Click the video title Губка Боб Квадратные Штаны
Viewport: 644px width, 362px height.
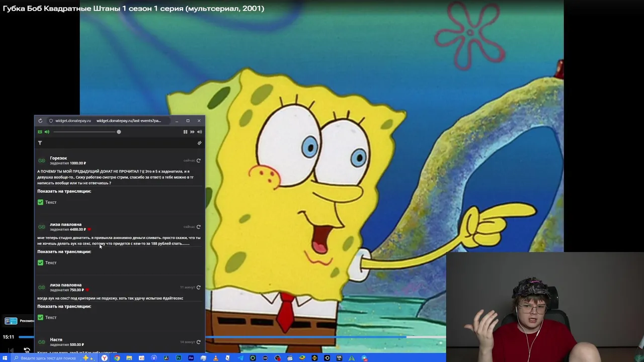(133, 8)
